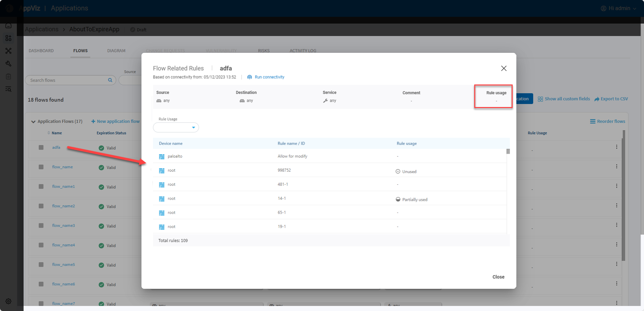Switch to the DIAGRAM tab
Viewport: 644px width, 311px height.
pyautogui.click(x=116, y=51)
